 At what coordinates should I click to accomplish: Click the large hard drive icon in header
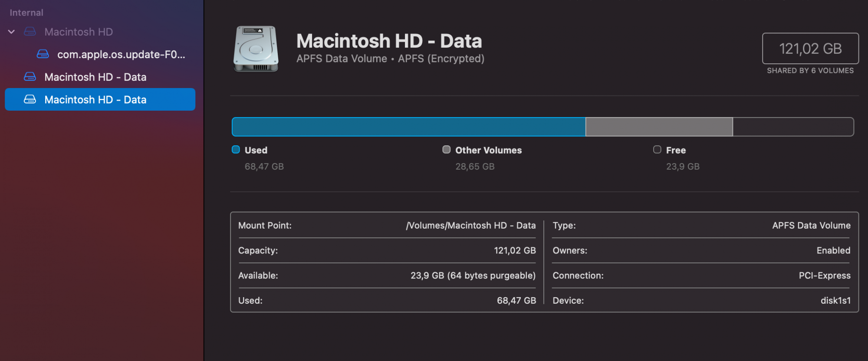[x=256, y=49]
